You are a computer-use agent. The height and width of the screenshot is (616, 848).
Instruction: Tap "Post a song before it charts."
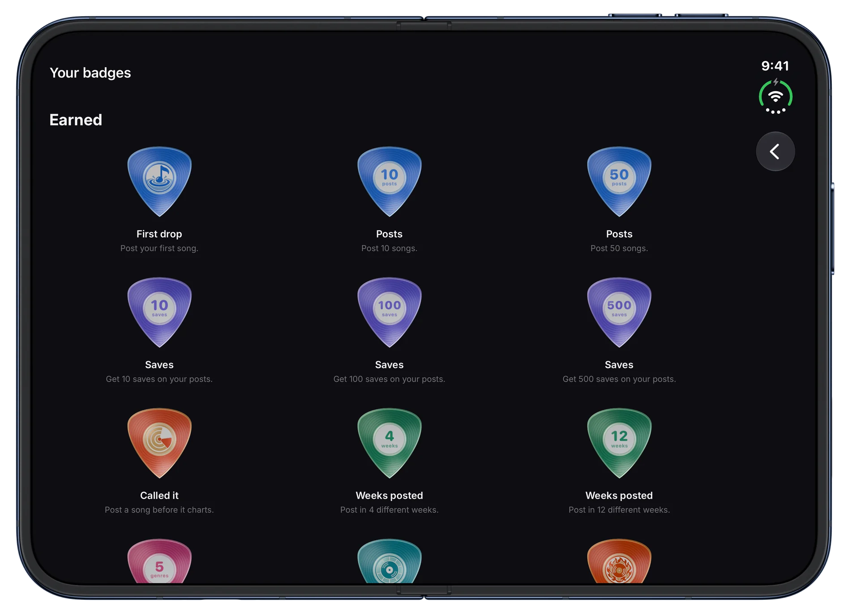(x=159, y=510)
